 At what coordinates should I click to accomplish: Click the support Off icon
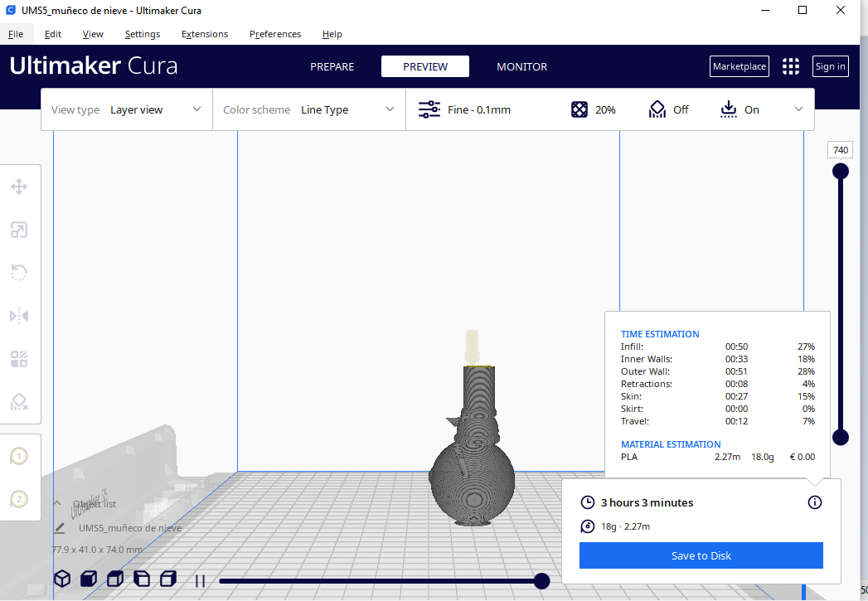pos(657,109)
